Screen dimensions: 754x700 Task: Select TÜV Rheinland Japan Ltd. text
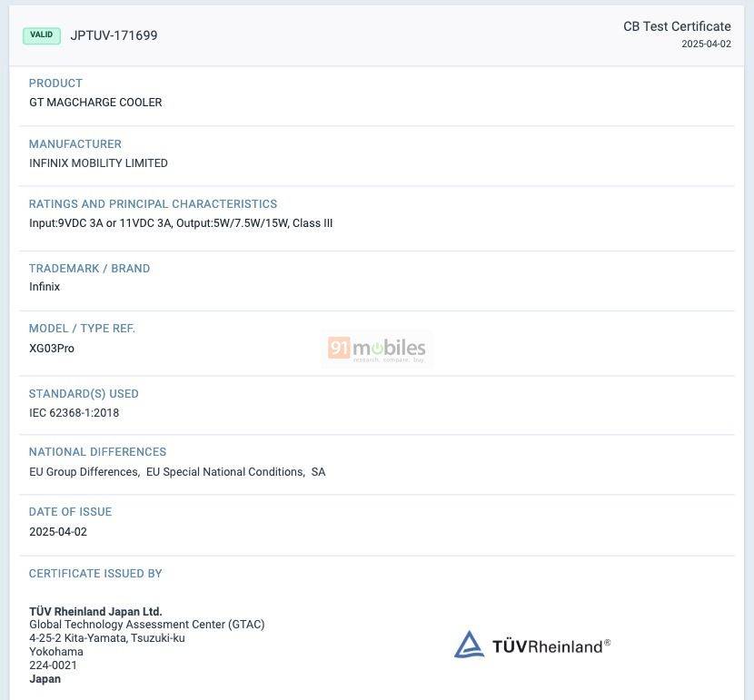click(95, 612)
